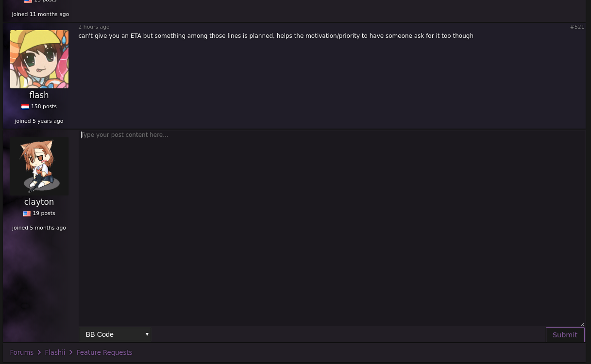Click the "2 hours ago" timestamp

(x=94, y=27)
